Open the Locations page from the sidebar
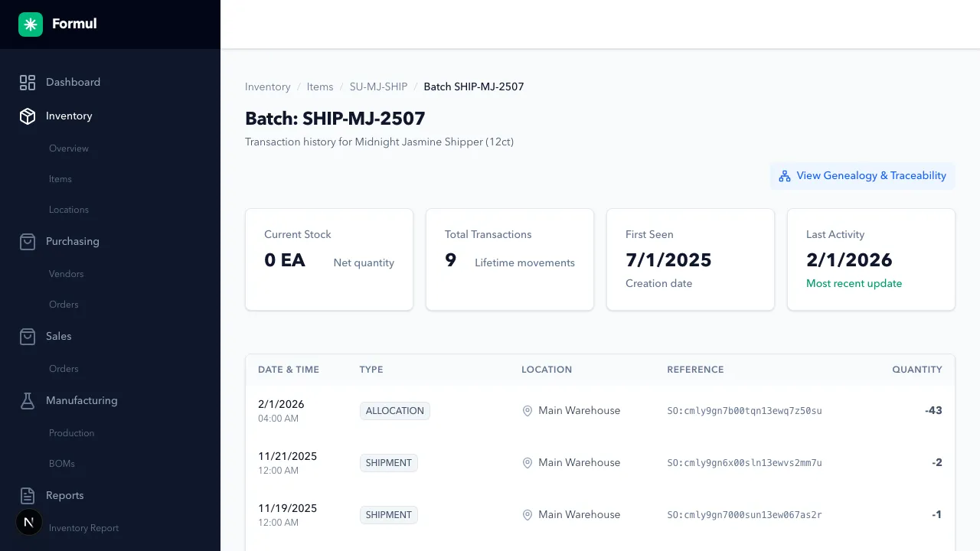The height and width of the screenshot is (551, 980). (68, 209)
